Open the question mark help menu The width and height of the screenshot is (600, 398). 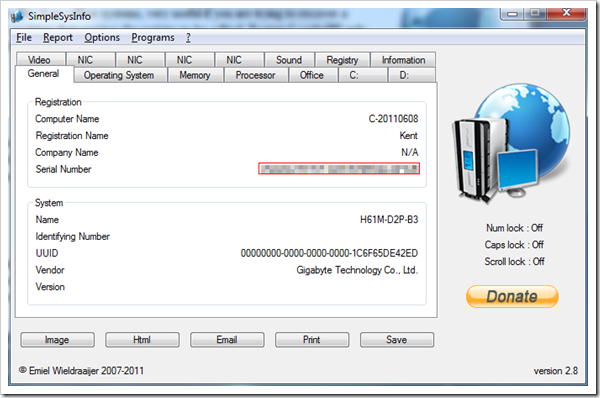point(188,38)
